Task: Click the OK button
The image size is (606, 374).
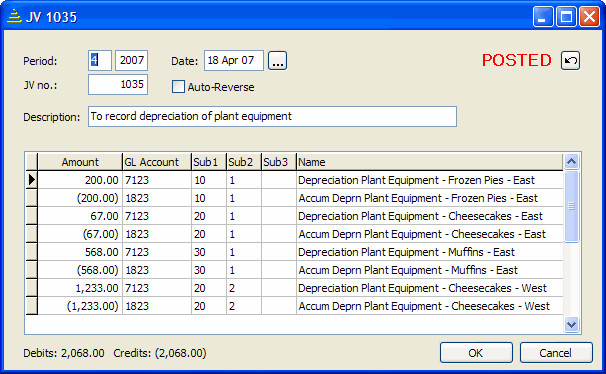Action: click(476, 353)
